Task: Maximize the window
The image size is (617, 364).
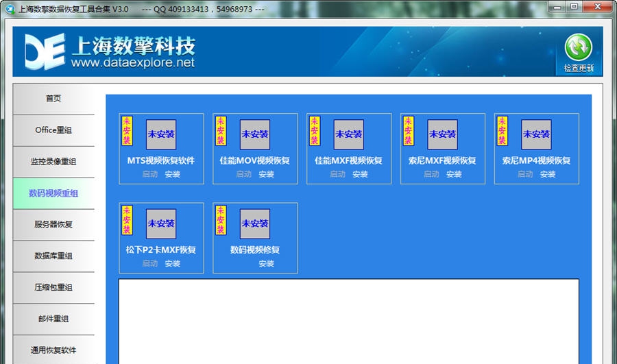Action: click(574, 7)
